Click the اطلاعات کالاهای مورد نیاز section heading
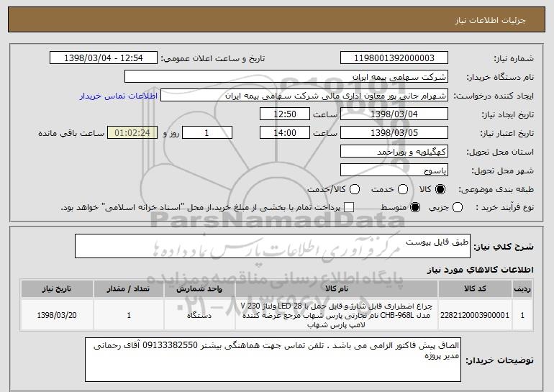554x392 pixels. point(480,270)
